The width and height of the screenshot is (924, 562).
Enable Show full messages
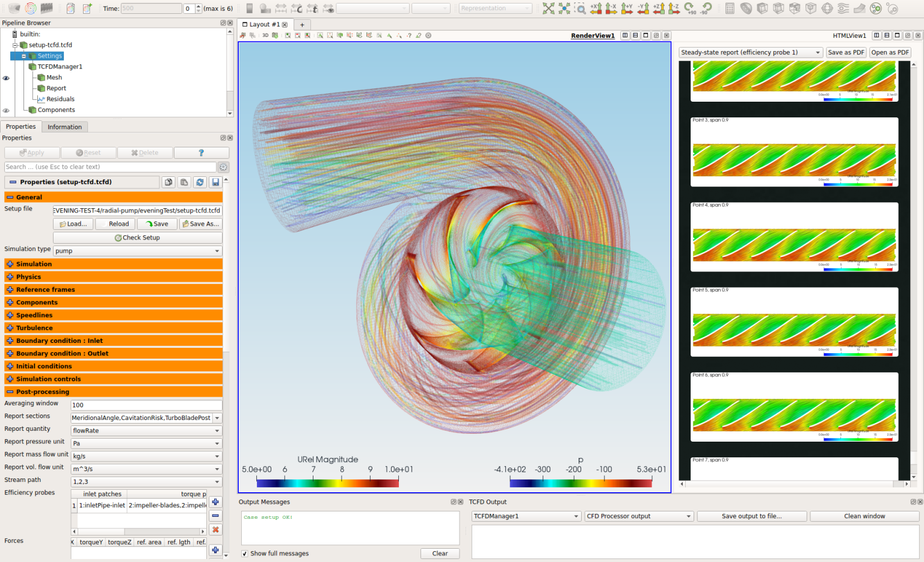pos(244,553)
